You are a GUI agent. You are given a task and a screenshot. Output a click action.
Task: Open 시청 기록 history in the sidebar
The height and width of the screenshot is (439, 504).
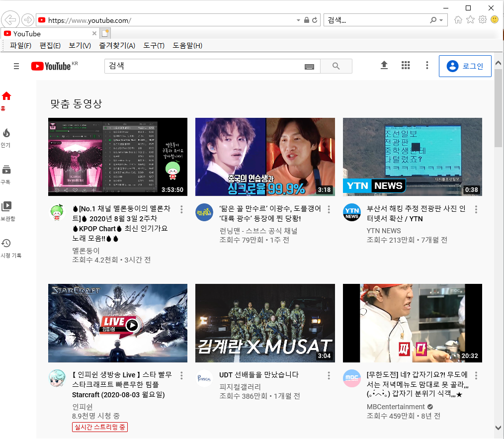11,248
